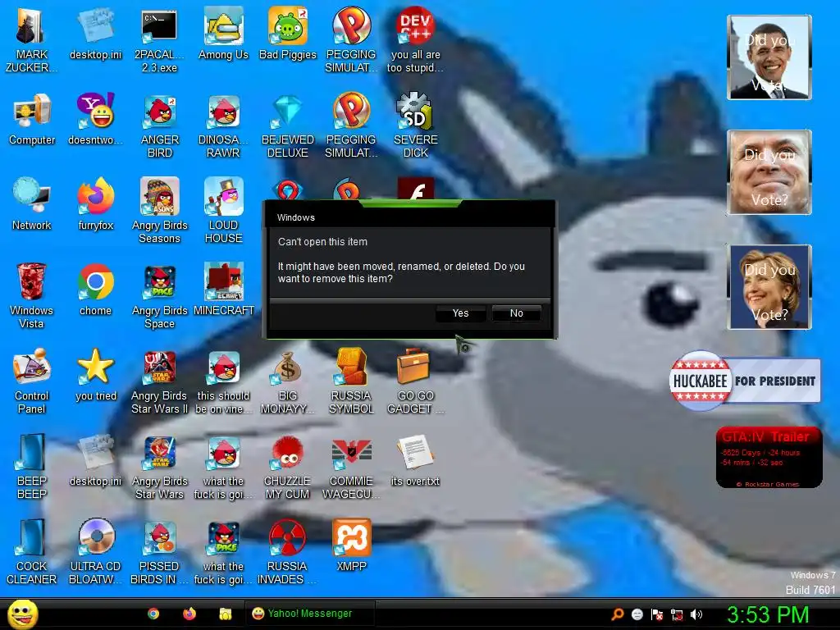
Task: Click No in the Windows dialog
Action: point(517,313)
